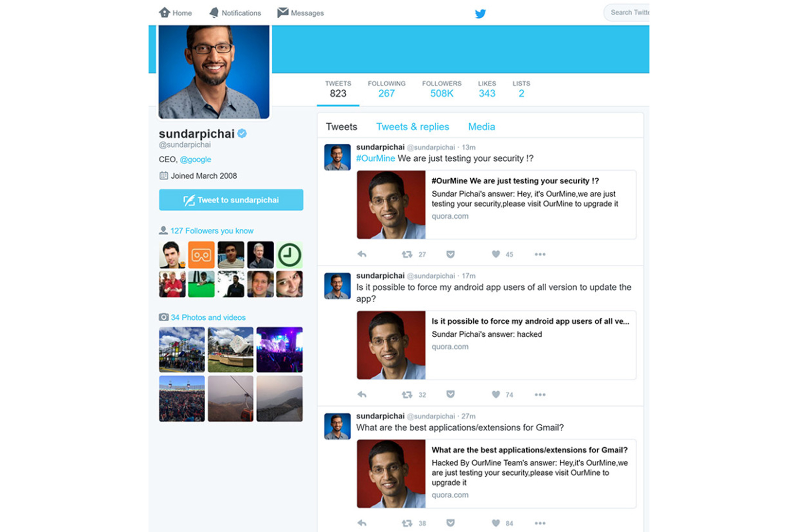
Task: Switch to Tweets & replies tab
Action: pos(413,127)
